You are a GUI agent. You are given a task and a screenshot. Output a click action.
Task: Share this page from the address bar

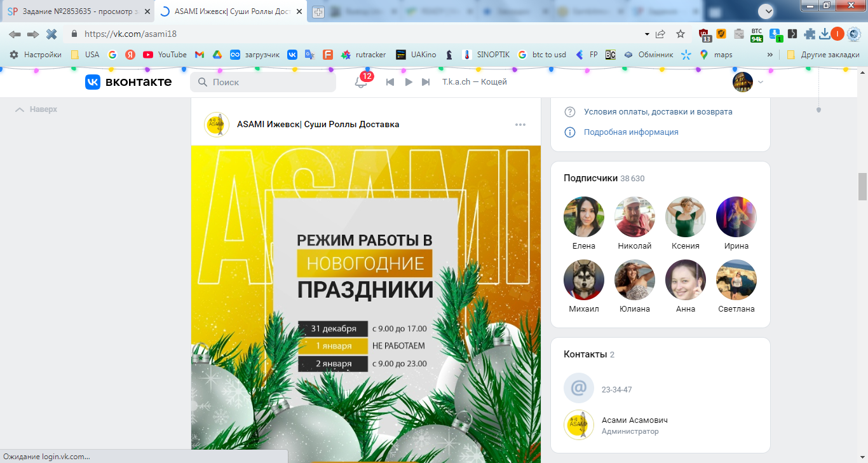tap(661, 34)
